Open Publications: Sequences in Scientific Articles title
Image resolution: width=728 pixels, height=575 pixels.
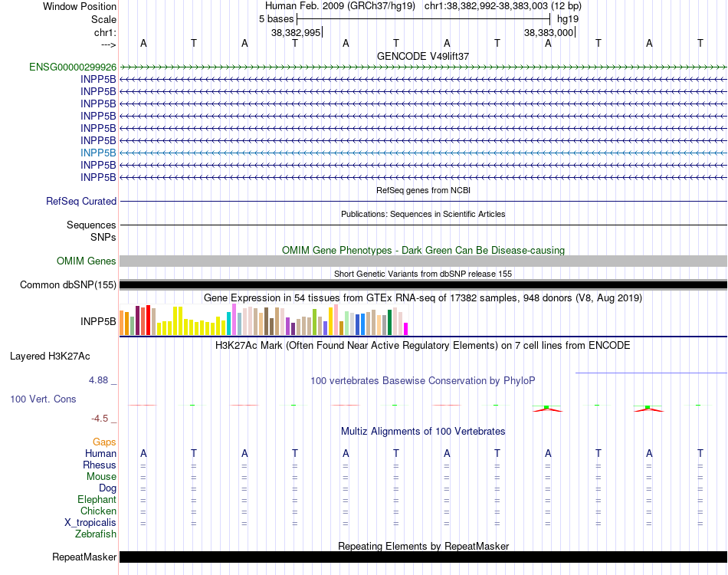coord(423,214)
